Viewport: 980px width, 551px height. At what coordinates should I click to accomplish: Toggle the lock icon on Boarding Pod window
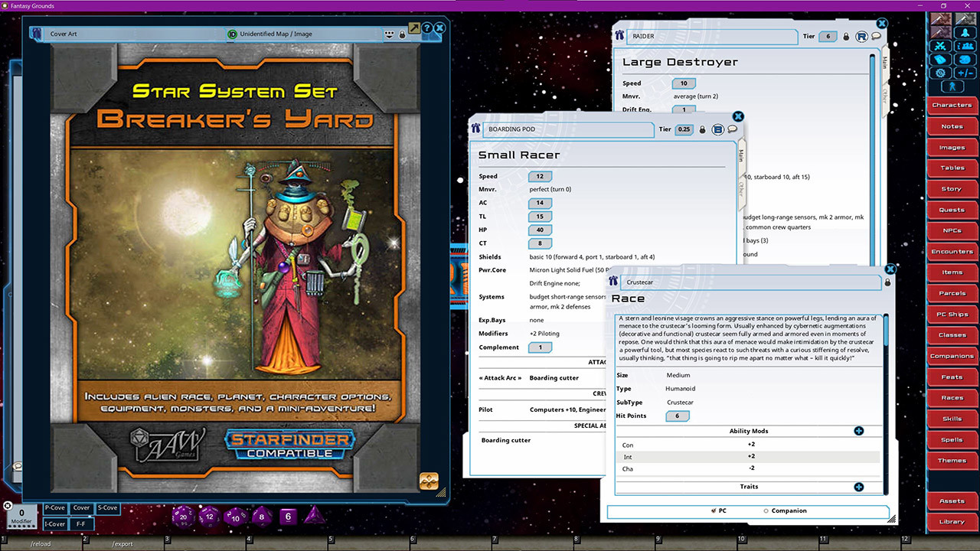[702, 129]
